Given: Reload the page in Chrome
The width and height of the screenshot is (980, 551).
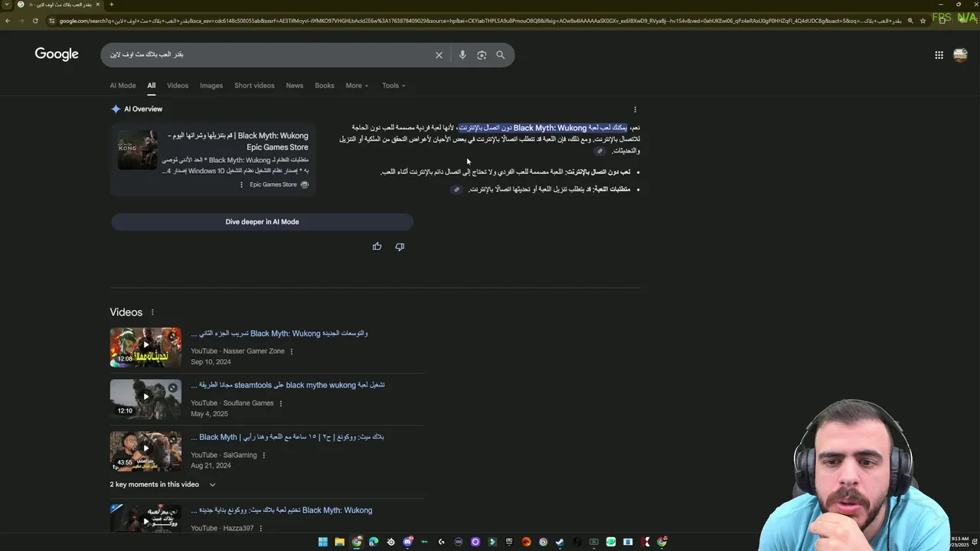Looking at the screenshot, I should point(35,21).
